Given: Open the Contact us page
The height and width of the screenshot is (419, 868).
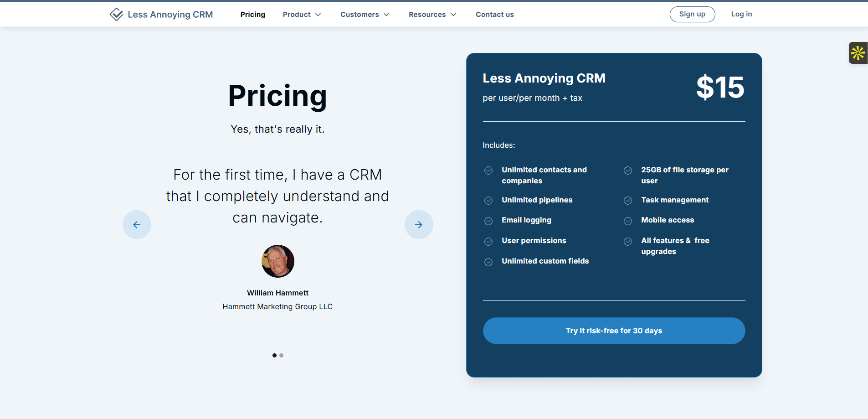Looking at the screenshot, I should 494,15.
